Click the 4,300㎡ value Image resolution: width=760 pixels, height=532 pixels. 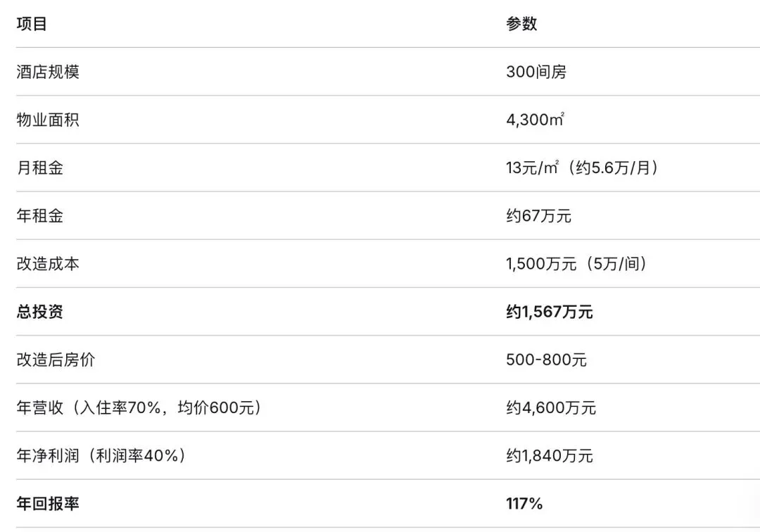[x=535, y=120]
